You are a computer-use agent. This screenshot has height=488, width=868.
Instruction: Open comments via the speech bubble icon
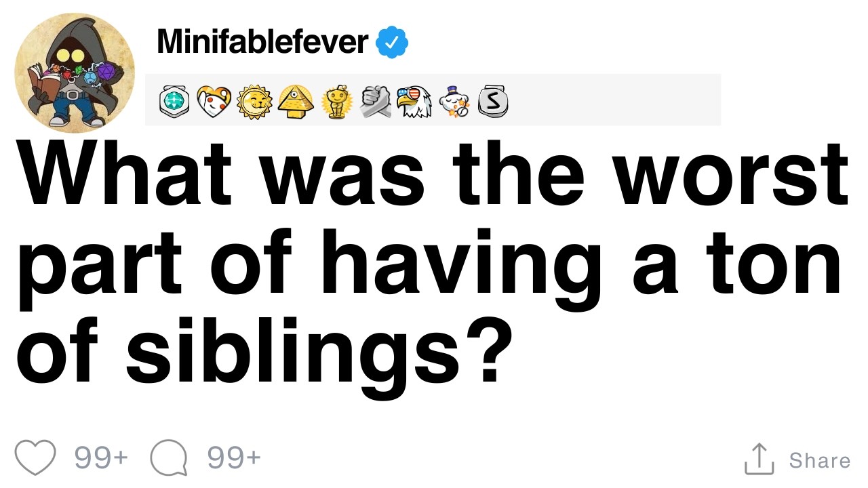click(168, 458)
